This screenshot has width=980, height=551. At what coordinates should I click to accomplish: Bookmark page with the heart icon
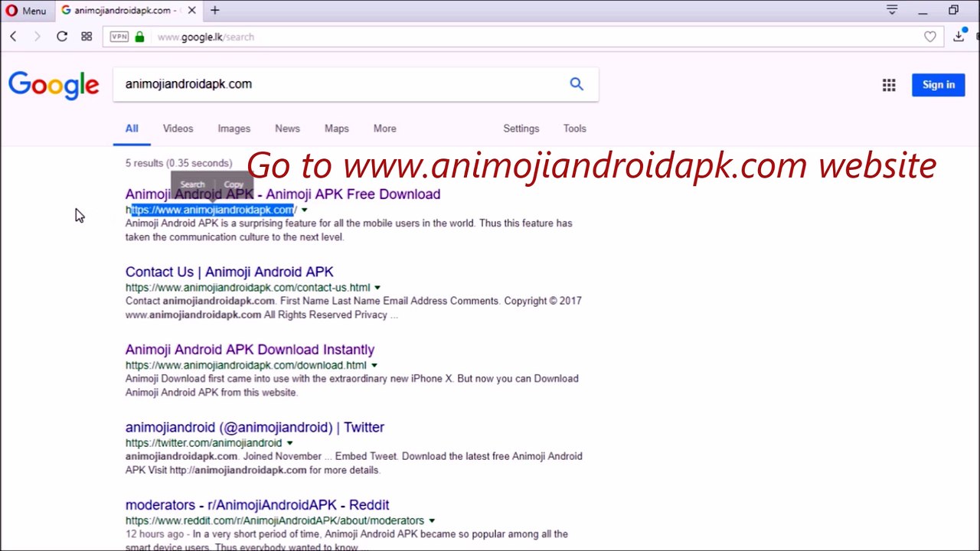(x=929, y=37)
